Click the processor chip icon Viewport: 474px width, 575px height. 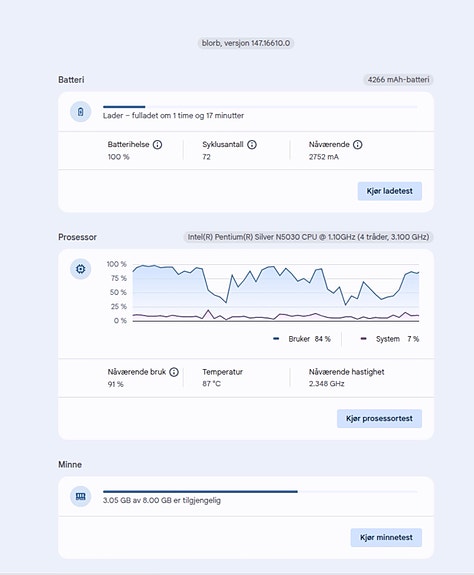click(80, 269)
